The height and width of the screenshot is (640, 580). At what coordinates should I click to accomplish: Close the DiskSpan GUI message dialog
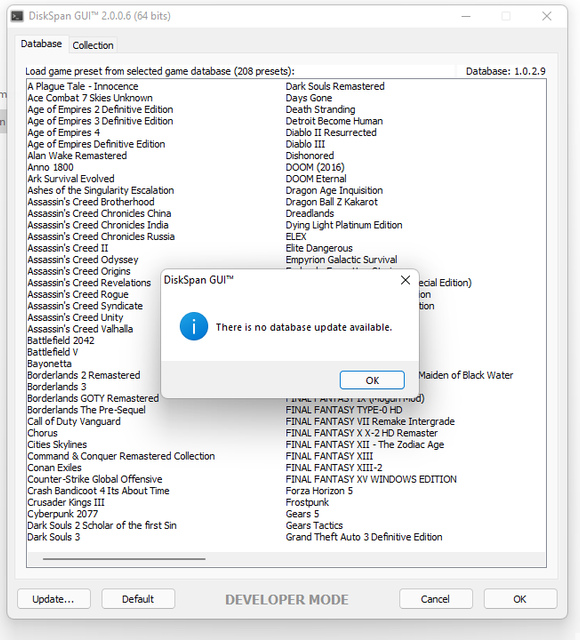[x=405, y=280]
